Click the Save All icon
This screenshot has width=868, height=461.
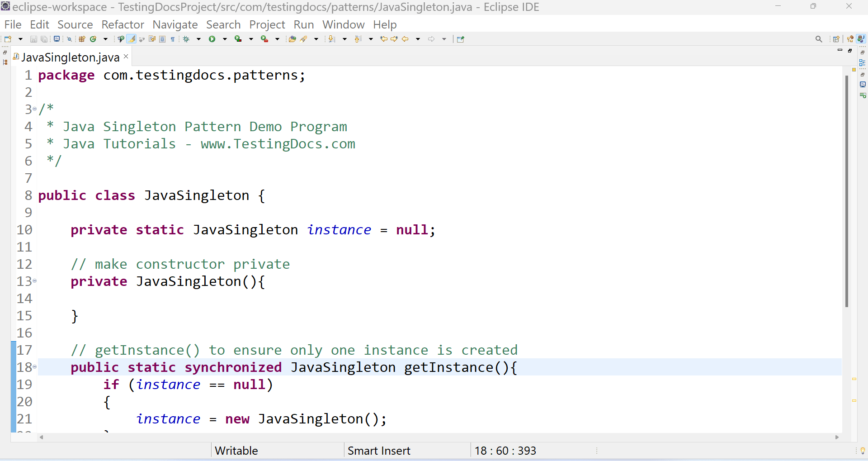coord(44,39)
